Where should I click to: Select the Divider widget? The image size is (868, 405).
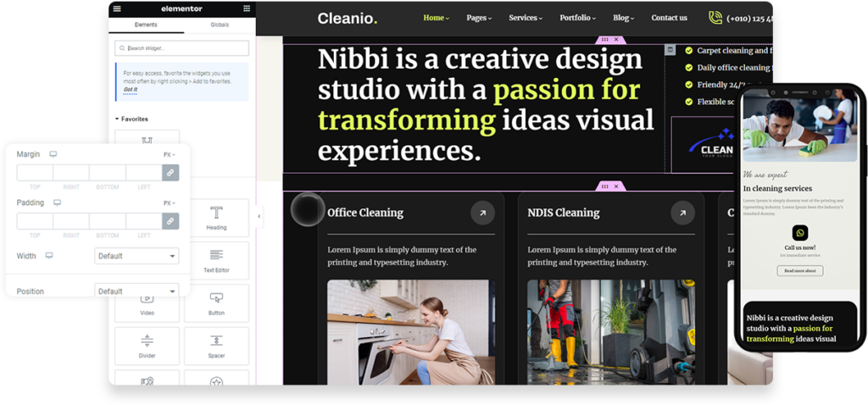coord(147,347)
